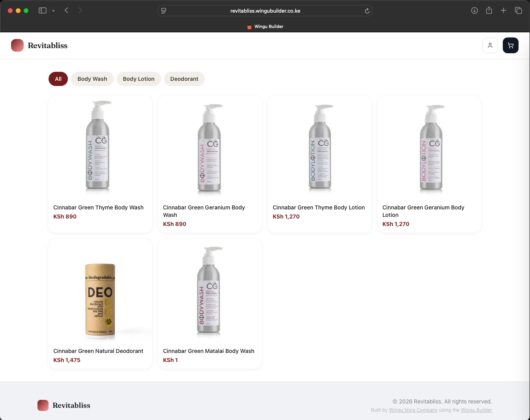Image resolution: width=530 pixels, height=420 pixels.
Task: Click KSh 1,270 under Thyme Body Lotion
Action: coord(286,217)
